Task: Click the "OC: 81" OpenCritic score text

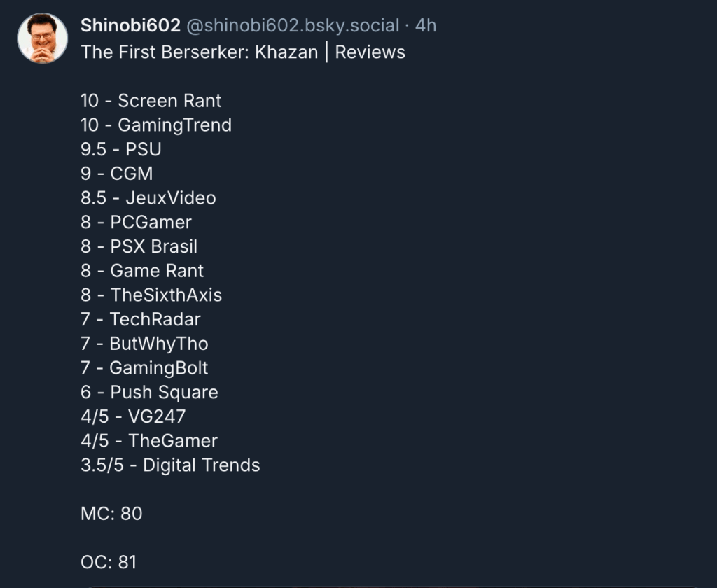Action: point(109,562)
